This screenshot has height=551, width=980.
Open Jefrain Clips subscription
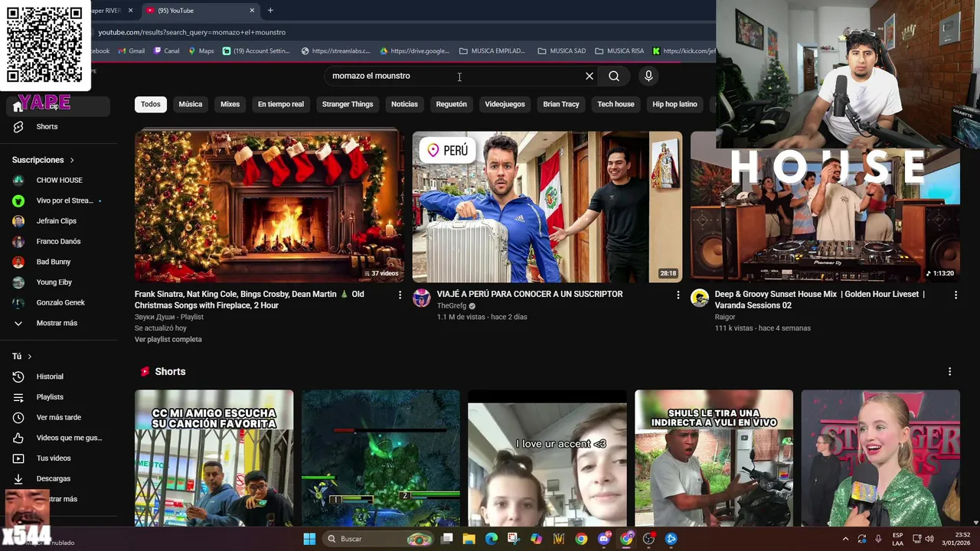[58, 221]
